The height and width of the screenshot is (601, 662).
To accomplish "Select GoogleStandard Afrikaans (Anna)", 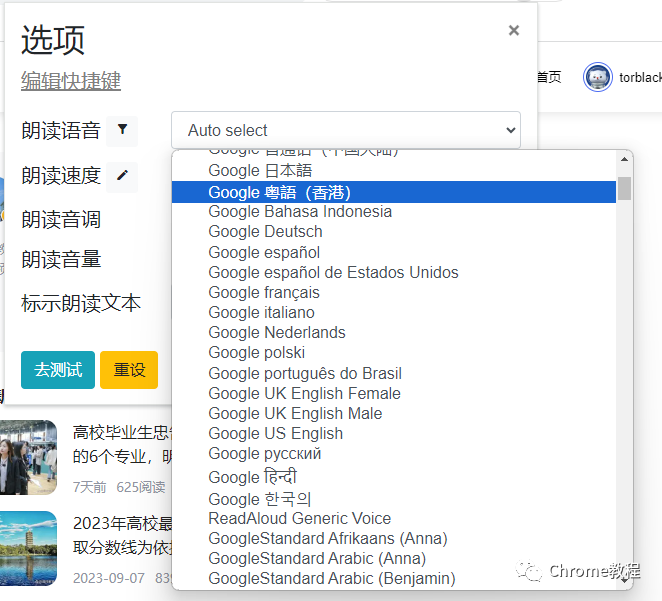I will point(394,539).
